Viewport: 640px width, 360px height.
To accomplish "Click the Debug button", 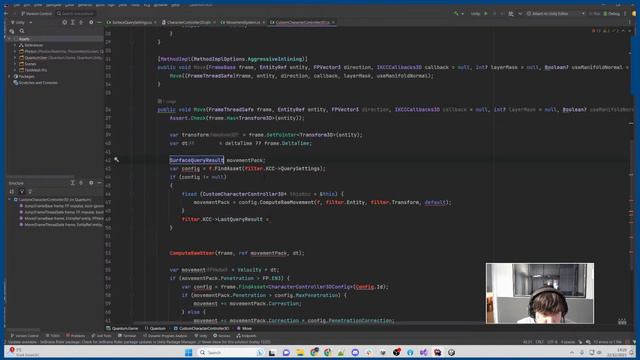I will (x=612, y=13).
